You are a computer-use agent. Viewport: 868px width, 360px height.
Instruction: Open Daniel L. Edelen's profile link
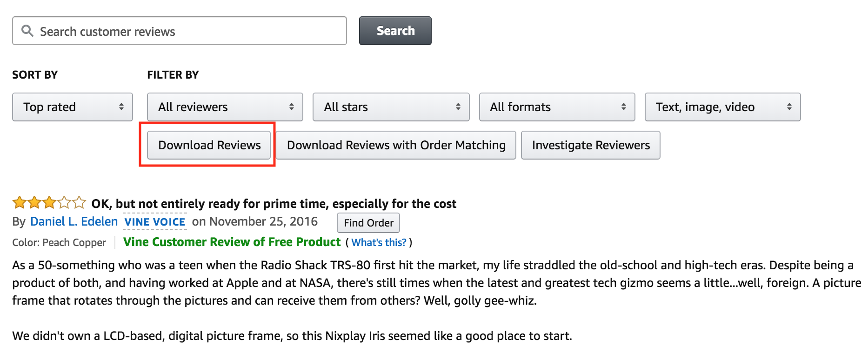[x=74, y=221]
